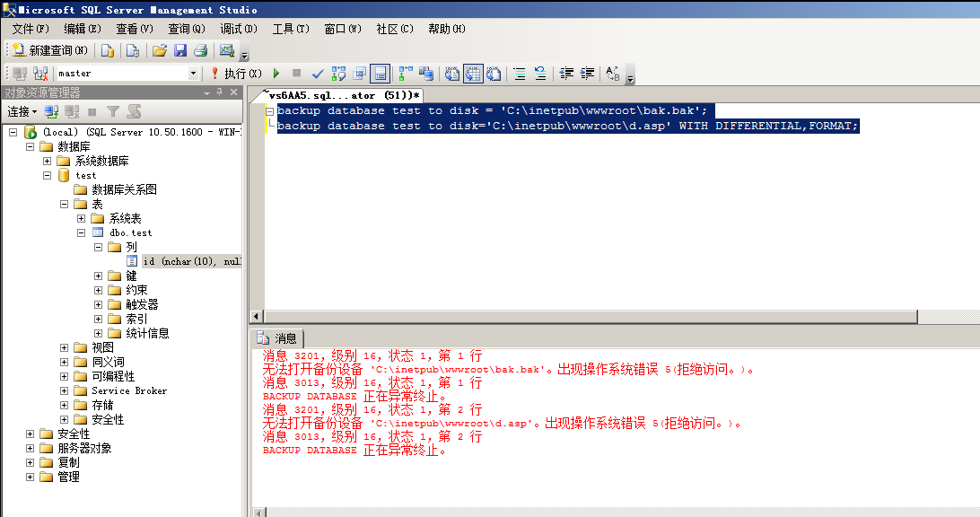Click the Object Explorer stop icon

click(92, 112)
